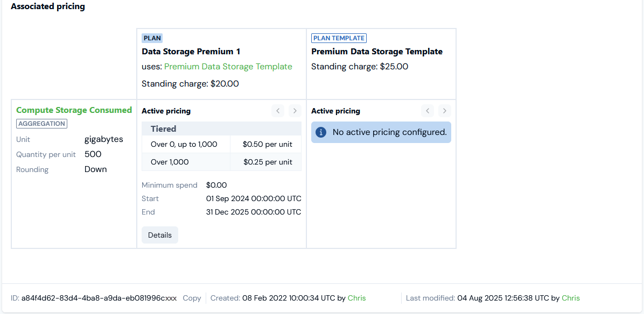
Task: Select the Data Storage Premium 1 plan title
Action: coord(191,52)
